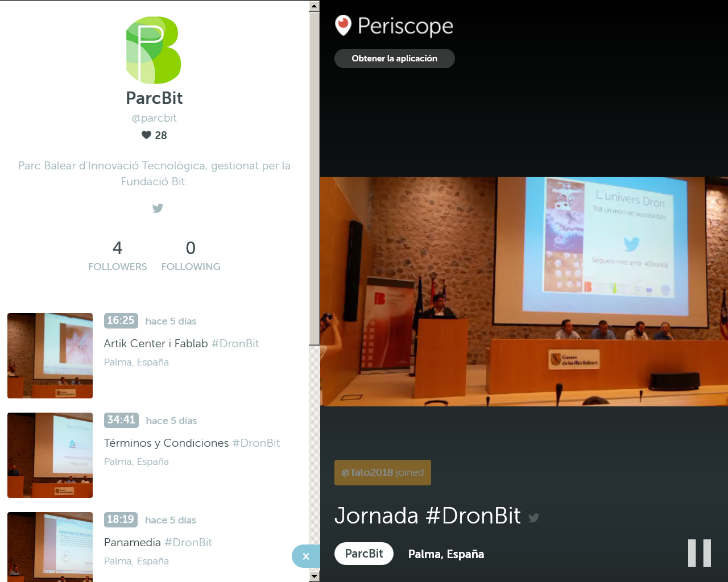Select the Artik Center i Fablab thumbnail

point(50,356)
